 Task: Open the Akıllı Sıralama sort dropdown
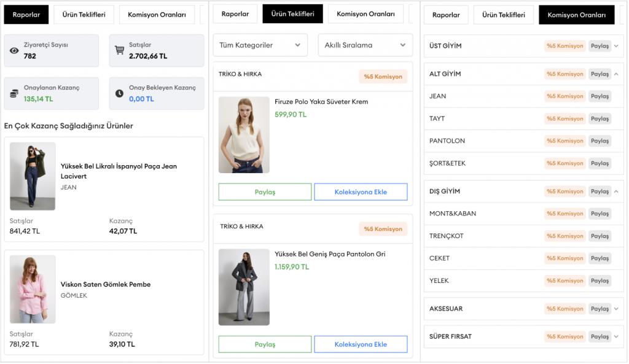(365, 45)
